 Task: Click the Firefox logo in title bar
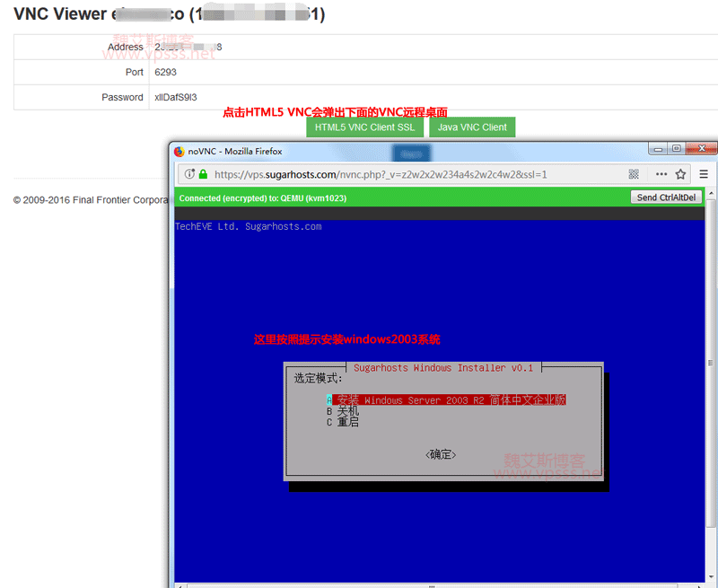[179, 151]
